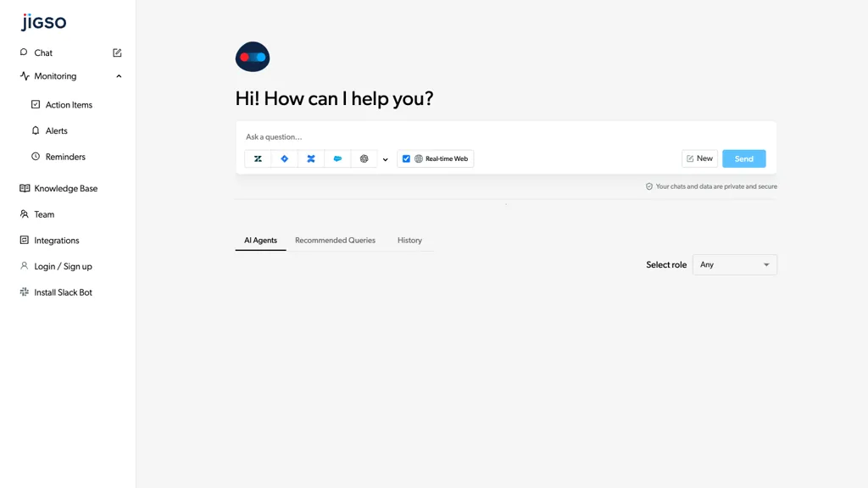Click the Zendesk integration icon
The image size is (868, 488).
[x=258, y=158]
